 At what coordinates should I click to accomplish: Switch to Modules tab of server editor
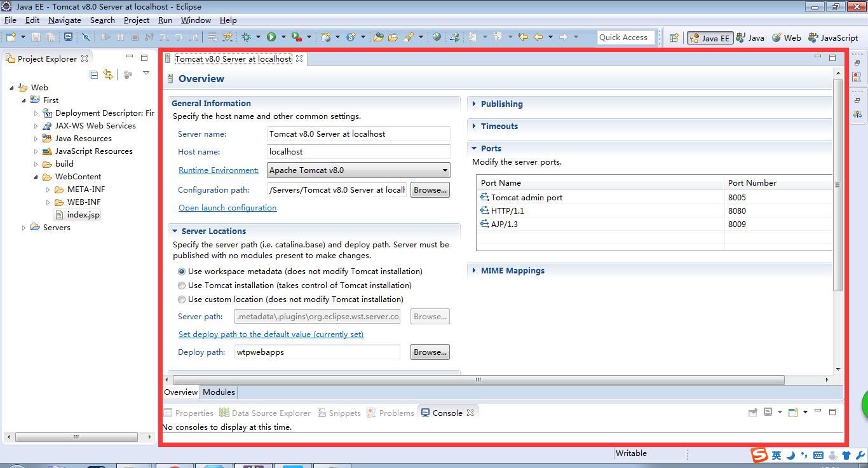pyautogui.click(x=219, y=392)
